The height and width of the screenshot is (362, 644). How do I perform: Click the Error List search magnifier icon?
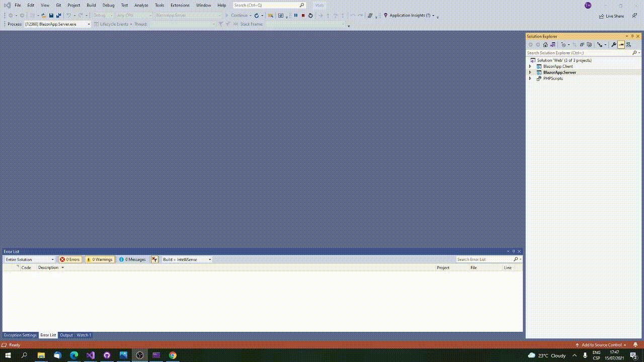(x=516, y=259)
